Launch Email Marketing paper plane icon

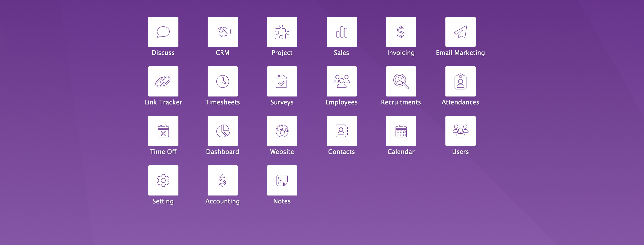click(x=461, y=32)
